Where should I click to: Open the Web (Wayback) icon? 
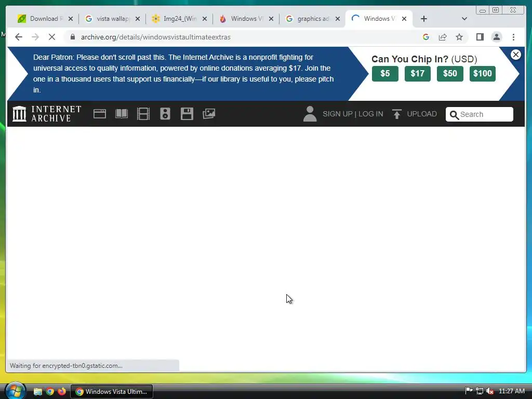pos(100,114)
